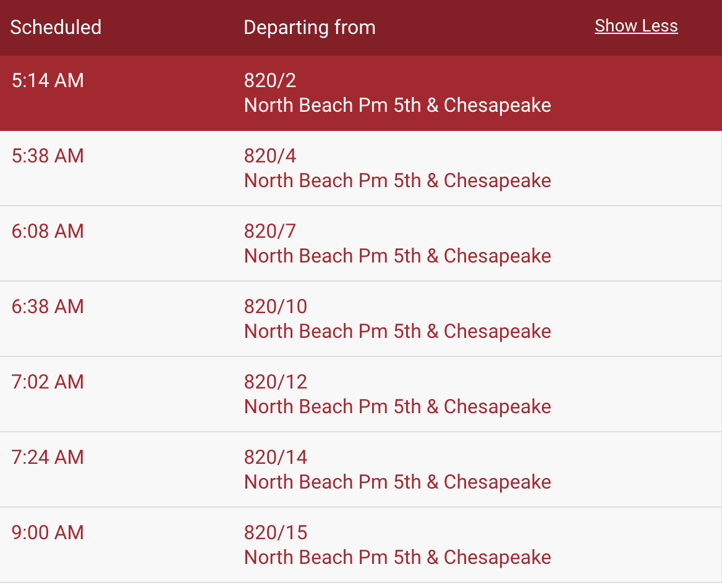Click North Beach stop under 820/10
Viewport: 722px width, 588px height.
click(x=397, y=332)
